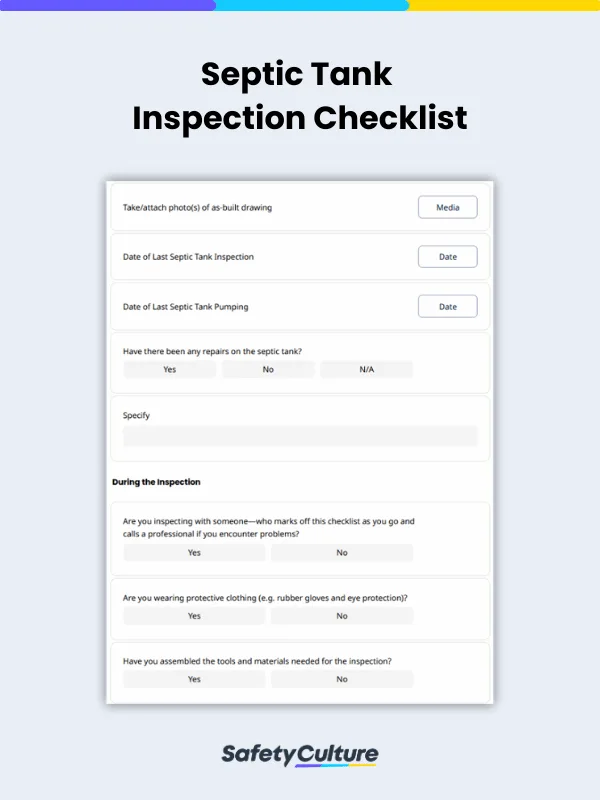Screen dimensions: 600x800
Task: Click the Date of Last Septic Tank Inspection label
Action: pos(185,256)
